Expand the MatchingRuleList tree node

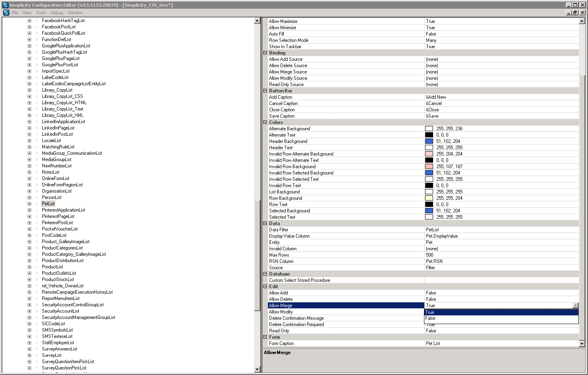[x=29, y=147]
